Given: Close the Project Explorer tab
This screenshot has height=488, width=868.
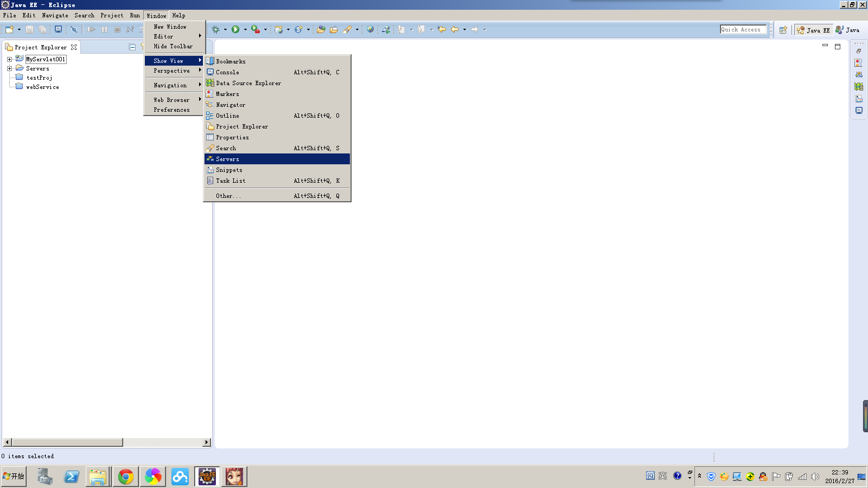Looking at the screenshot, I should pyautogui.click(x=74, y=47).
